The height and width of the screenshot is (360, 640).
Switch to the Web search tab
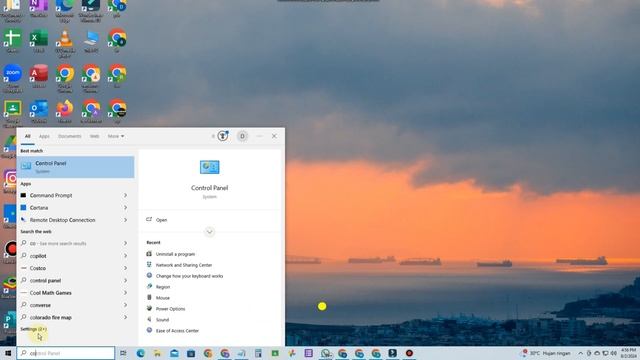94,136
